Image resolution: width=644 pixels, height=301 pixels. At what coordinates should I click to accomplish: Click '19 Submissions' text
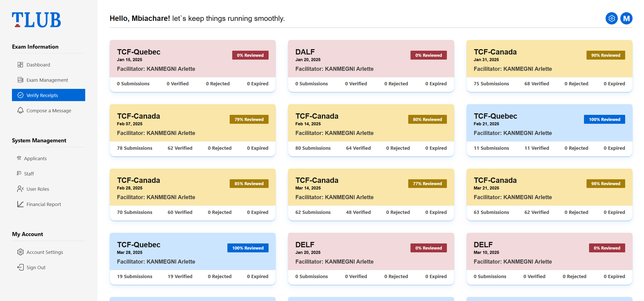[x=135, y=277]
